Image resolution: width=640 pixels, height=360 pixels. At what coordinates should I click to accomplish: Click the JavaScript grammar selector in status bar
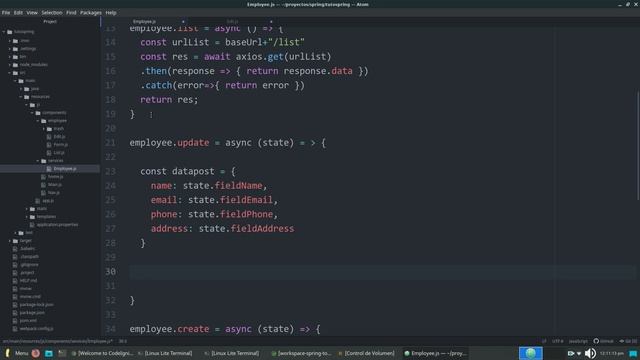click(578, 341)
